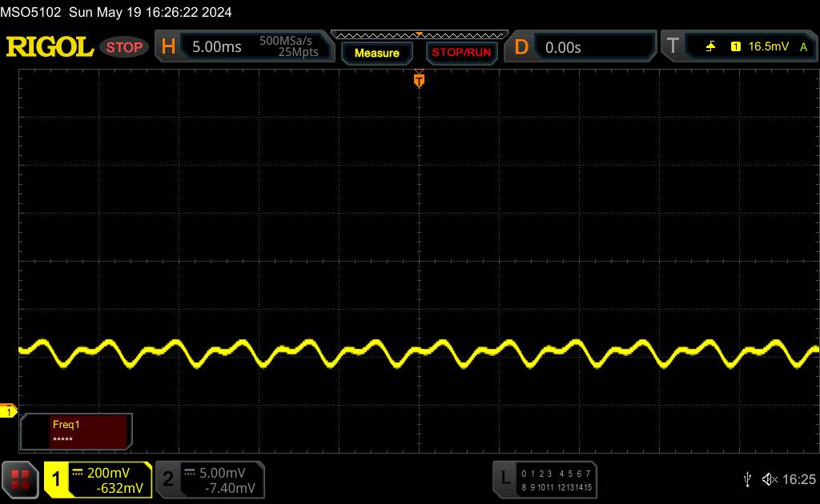This screenshot has height=504, width=820.
Task: Open the horizontal timebase H icon
Action: [x=168, y=47]
